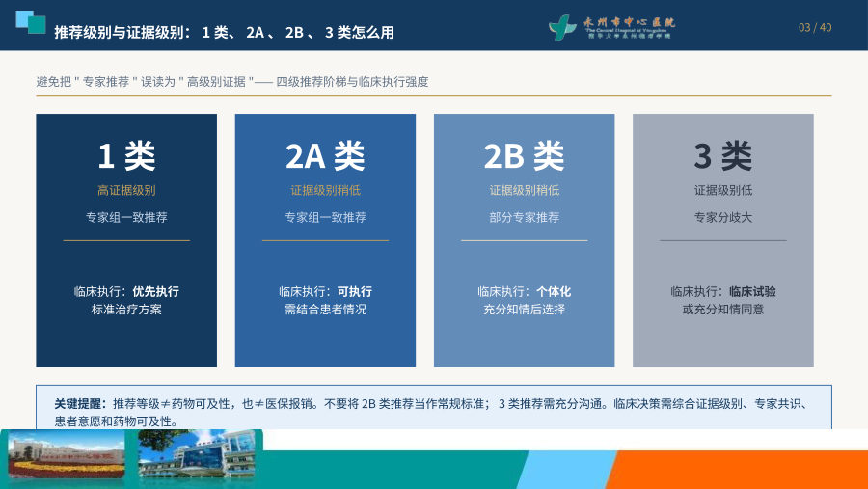Viewport: 868px width, 489px height.
Task: Select the 临床执行：优先执行 line
Action: (x=126, y=291)
